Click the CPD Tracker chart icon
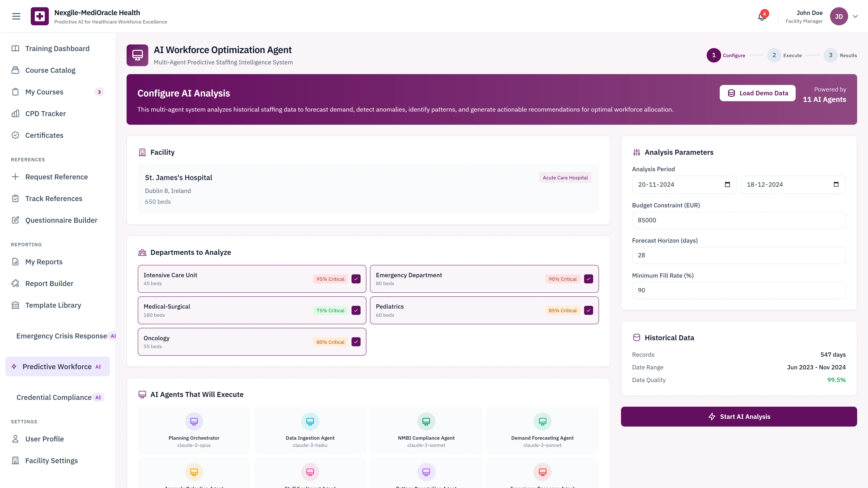 click(15, 113)
